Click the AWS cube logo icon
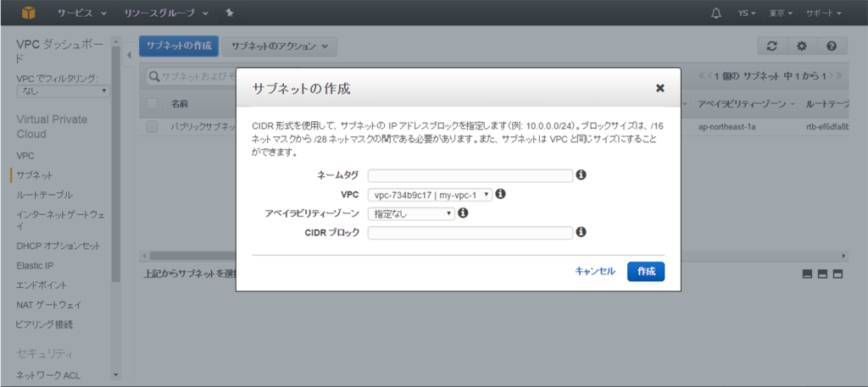The width and height of the screenshot is (868, 387). [29, 13]
